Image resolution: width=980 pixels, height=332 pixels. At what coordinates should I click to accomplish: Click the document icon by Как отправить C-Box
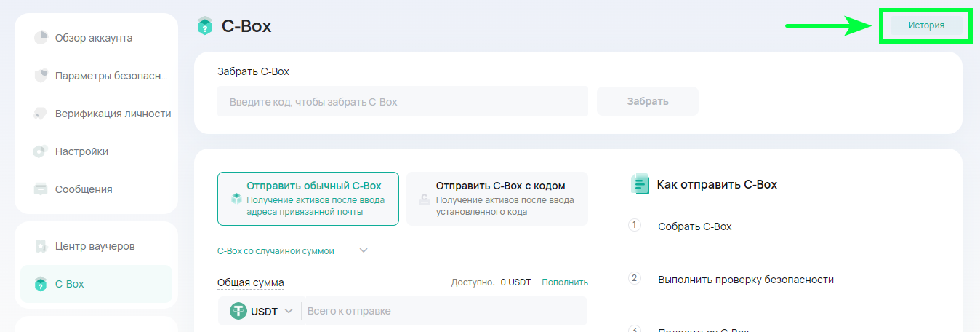point(640,184)
